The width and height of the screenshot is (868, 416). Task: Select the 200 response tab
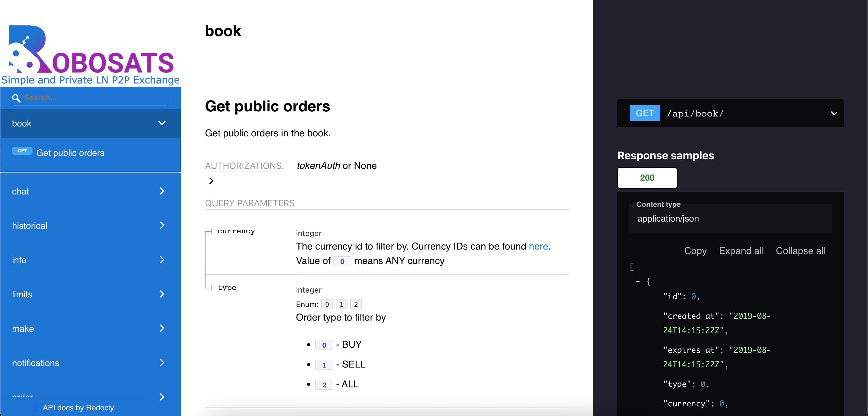647,178
